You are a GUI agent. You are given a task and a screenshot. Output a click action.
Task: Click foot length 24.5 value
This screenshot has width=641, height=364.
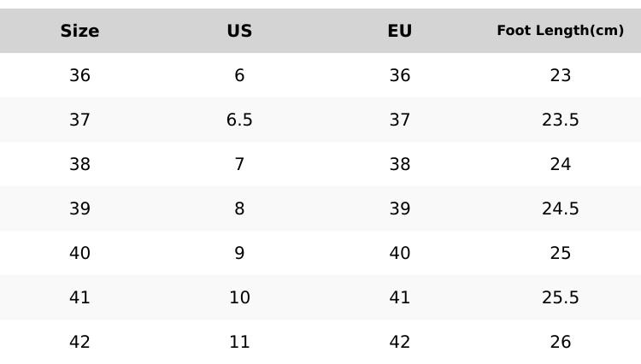(x=560, y=209)
